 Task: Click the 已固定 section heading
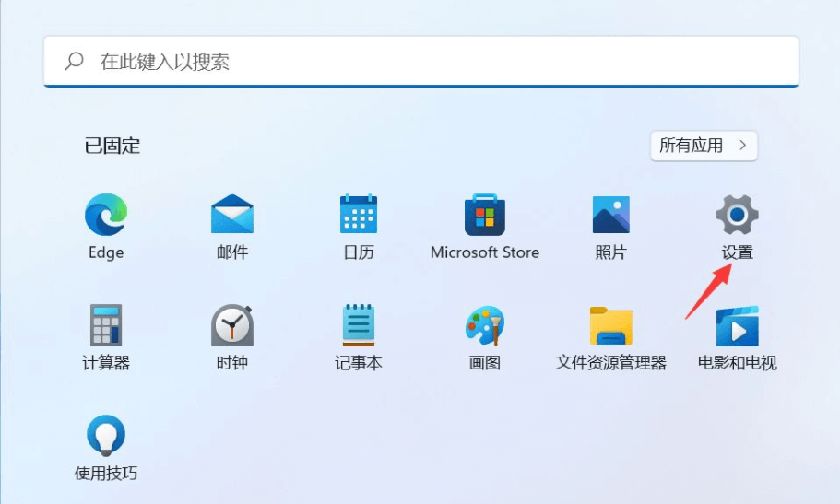click(112, 146)
